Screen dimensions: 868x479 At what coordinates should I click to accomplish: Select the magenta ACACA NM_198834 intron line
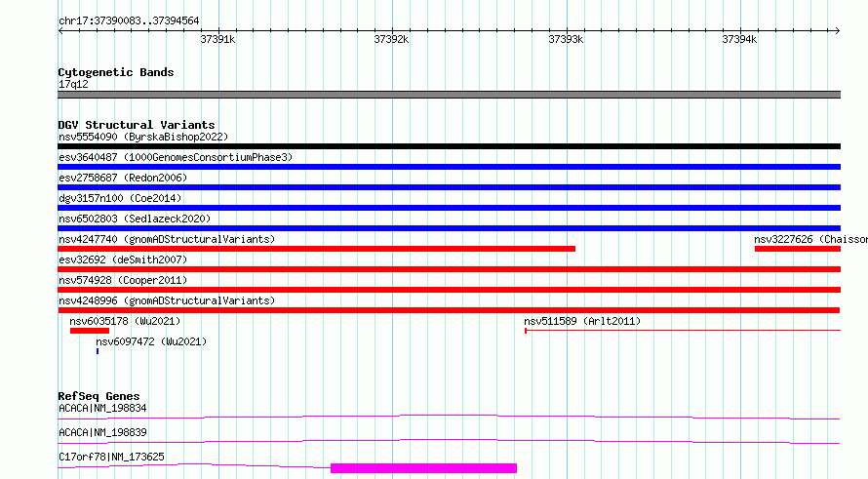(x=449, y=417)
